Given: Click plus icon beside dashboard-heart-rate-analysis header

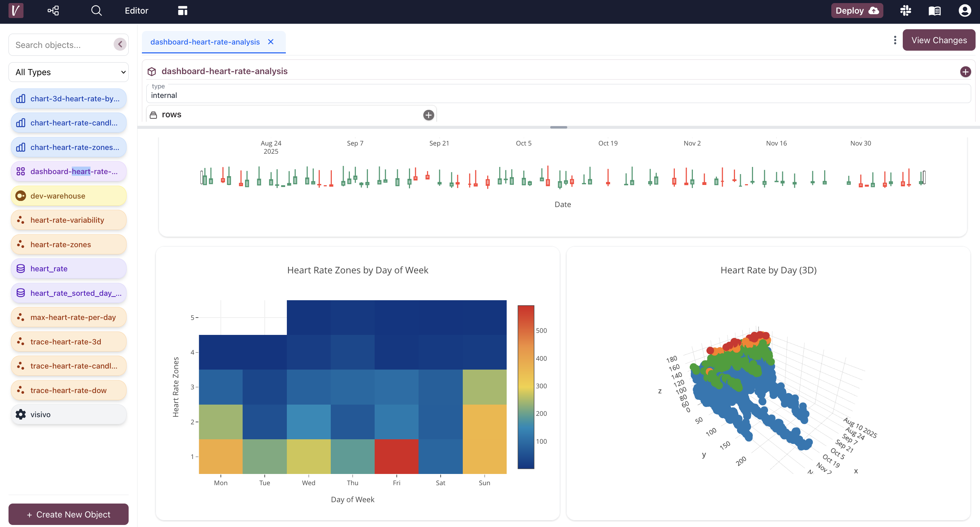Looking at the screenshot, I should [x=965, y=71].
